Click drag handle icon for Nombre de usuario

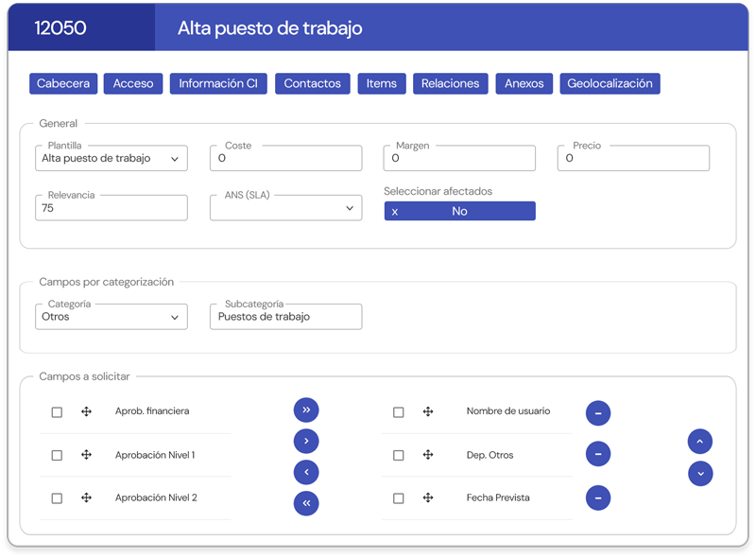(x=428, y=411)
